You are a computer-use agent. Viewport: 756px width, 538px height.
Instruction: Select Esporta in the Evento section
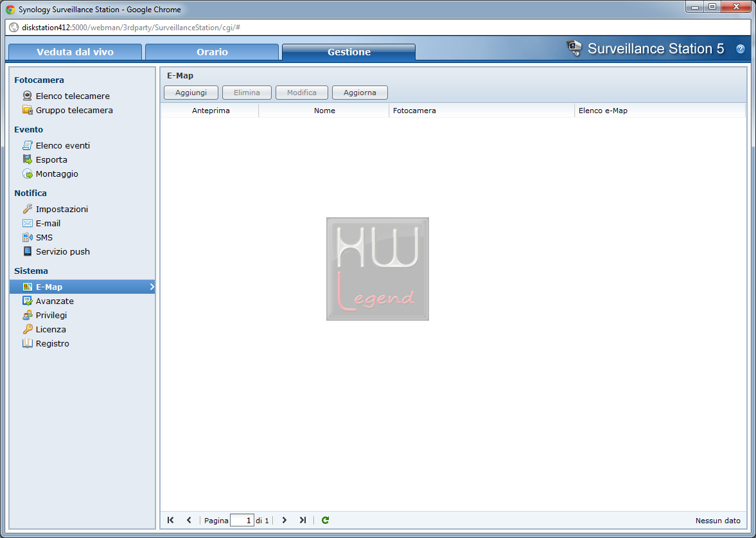51,159
